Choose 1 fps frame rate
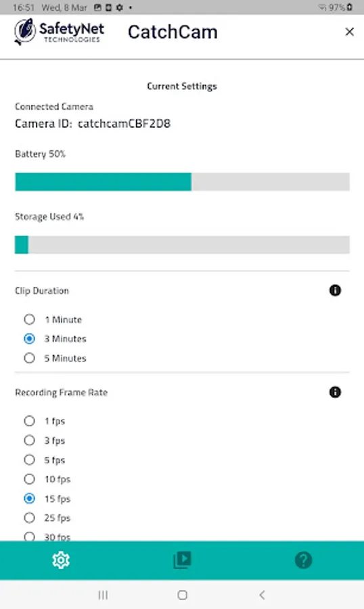The width and height of the screenshot is (364, 609). pos(44,421)
